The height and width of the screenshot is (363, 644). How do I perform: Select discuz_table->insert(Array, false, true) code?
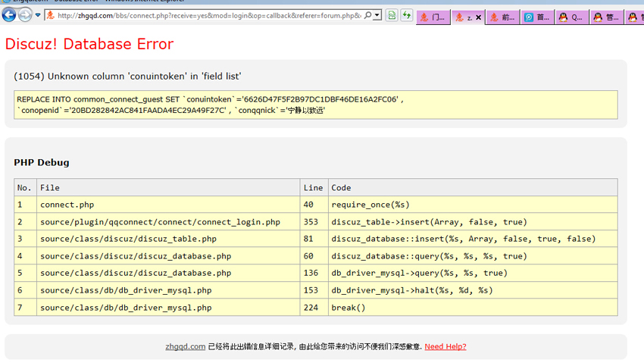[473, 222]
